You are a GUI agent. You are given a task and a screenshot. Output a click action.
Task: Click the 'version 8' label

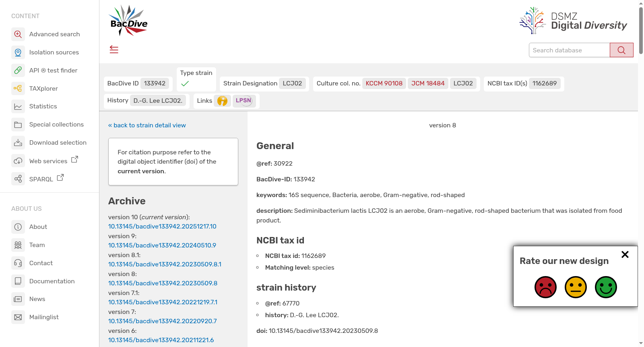(x=443, y=125)
